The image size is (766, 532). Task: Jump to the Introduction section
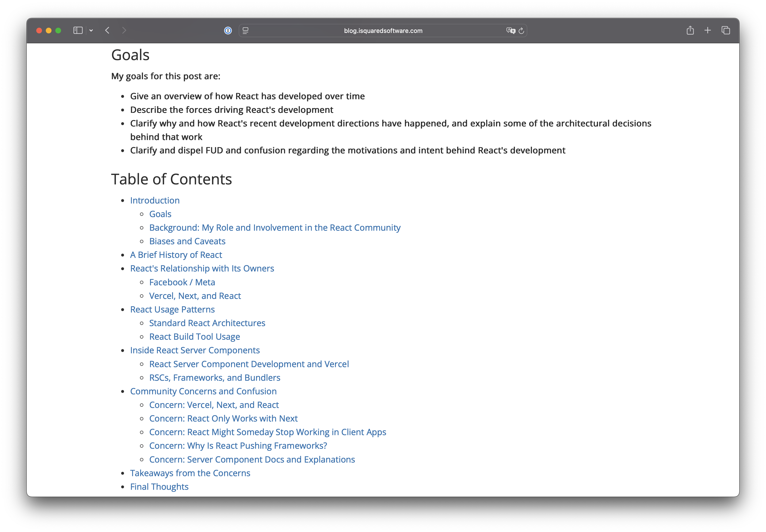coord(155,200)
